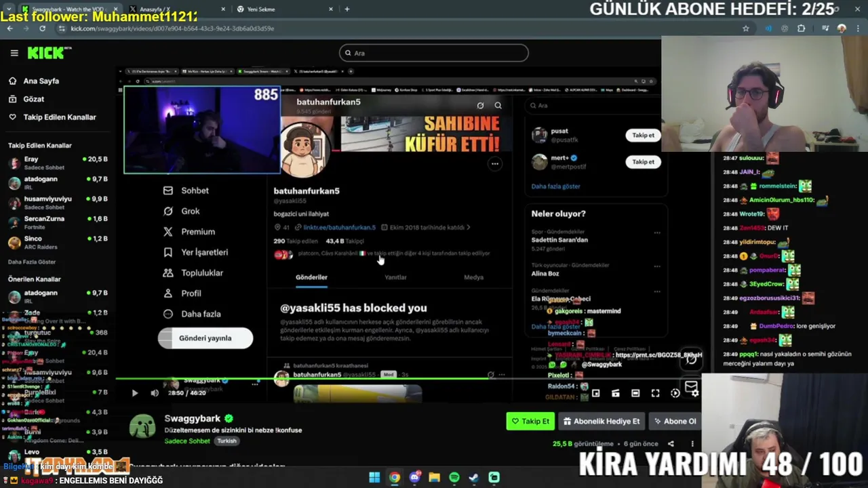868x488 pixels.
Task: Open File Explorer from the taskbar
Action: point(434,477)
